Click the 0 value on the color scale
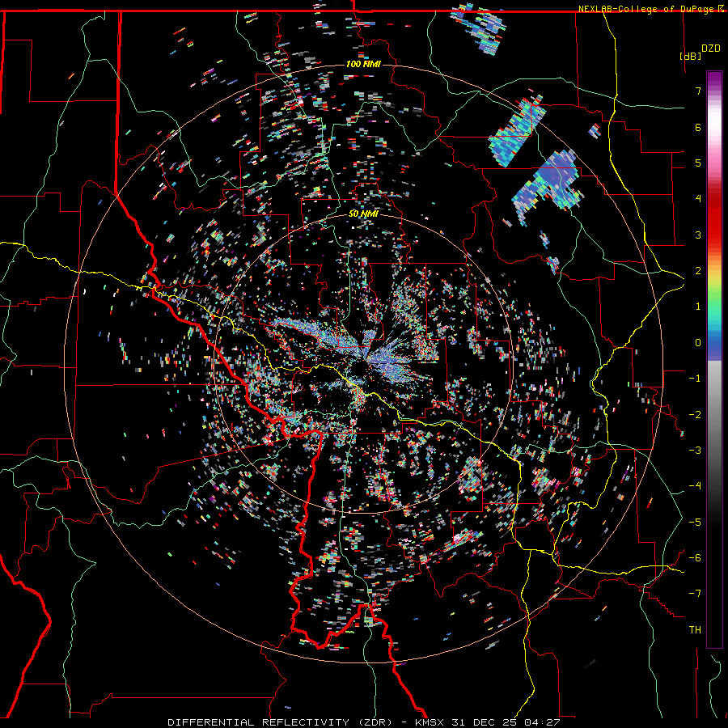Image resolution: width=728 pixels, height=728 pixels. (x=698, y=343)
